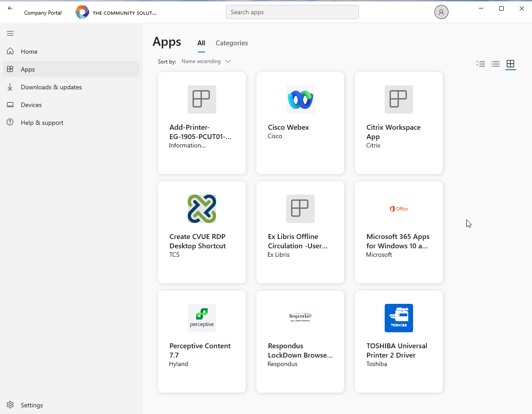Image resolution: width=532 pixels, height=414 pixels.
Task: Click the Search apps field
Action: tap(292, 12)
